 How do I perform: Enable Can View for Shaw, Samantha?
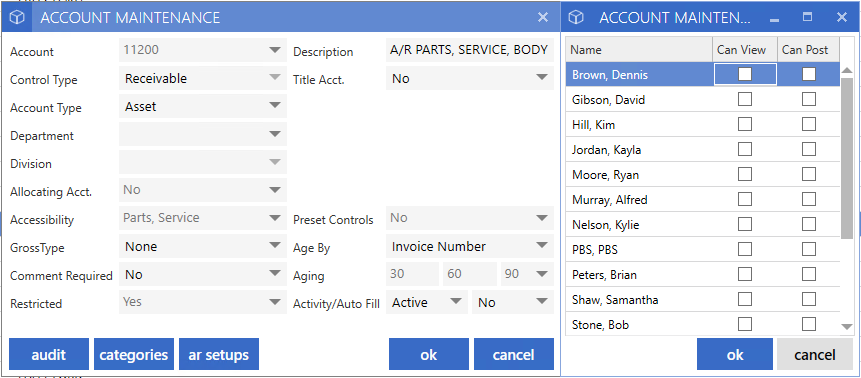pyautogui.click(x=745, y=299)
